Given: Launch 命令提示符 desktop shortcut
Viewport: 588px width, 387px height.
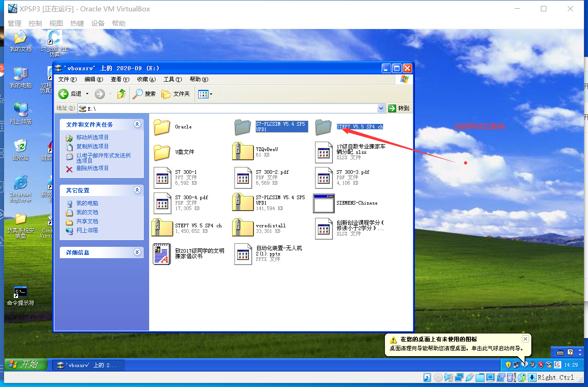Looking at the screenshot, I should [20, 292].
